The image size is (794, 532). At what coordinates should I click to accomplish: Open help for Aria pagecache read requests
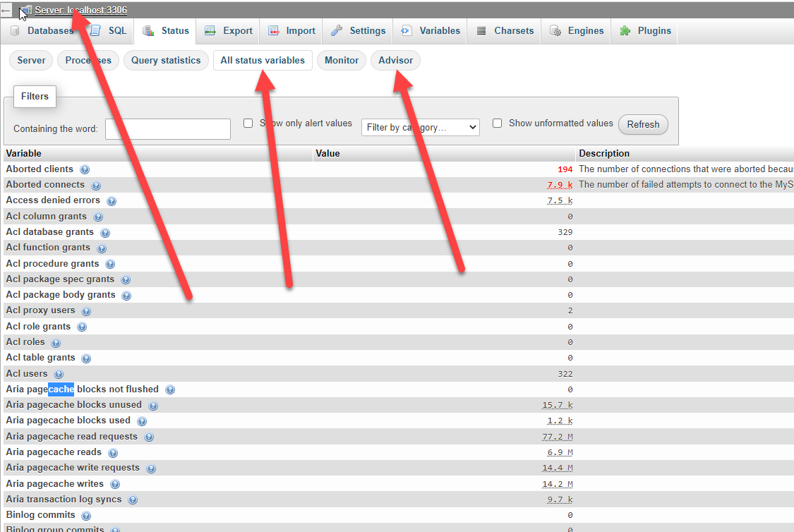(x=149, y=437)
